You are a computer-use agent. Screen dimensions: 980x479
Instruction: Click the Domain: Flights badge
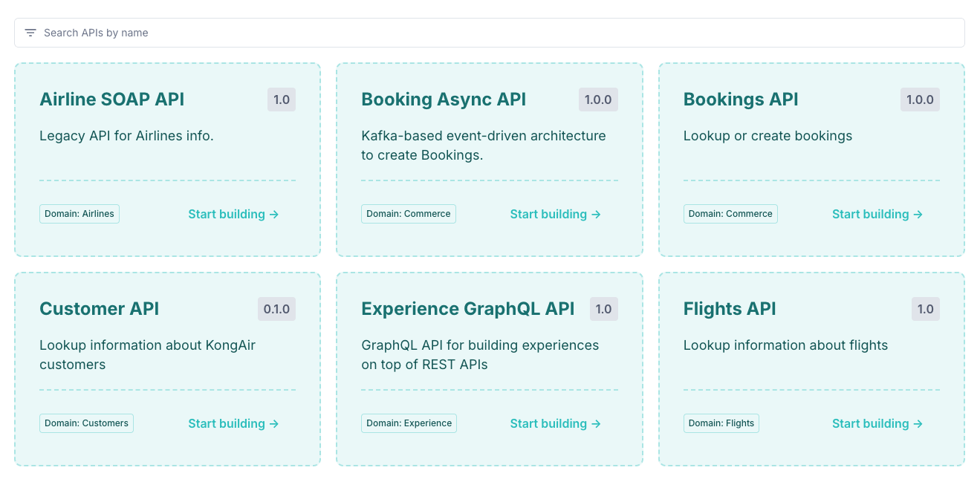(x=721, y=423)
